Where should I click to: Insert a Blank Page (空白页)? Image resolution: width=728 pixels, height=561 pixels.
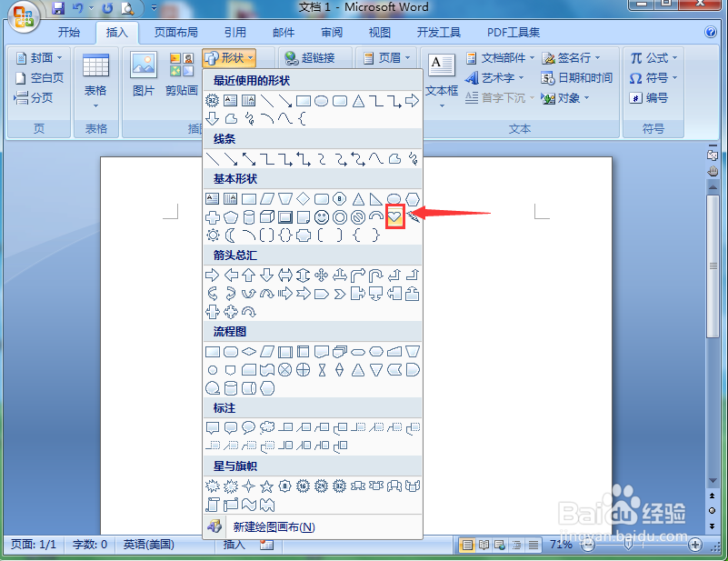[x=39, y=78]
